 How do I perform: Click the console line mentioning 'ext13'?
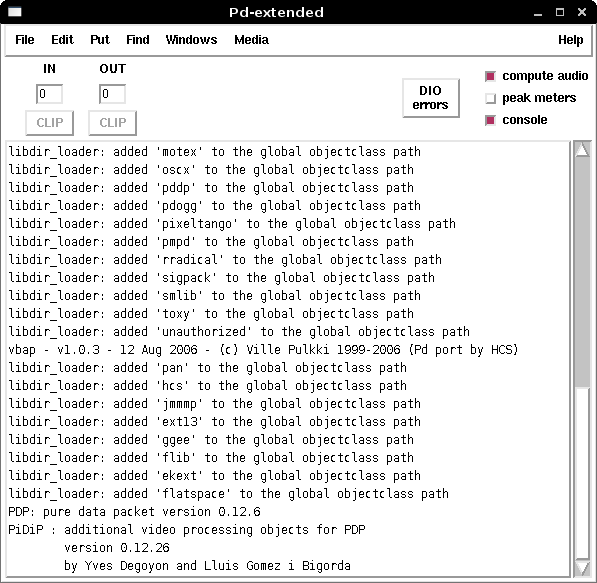click(214, 422)
